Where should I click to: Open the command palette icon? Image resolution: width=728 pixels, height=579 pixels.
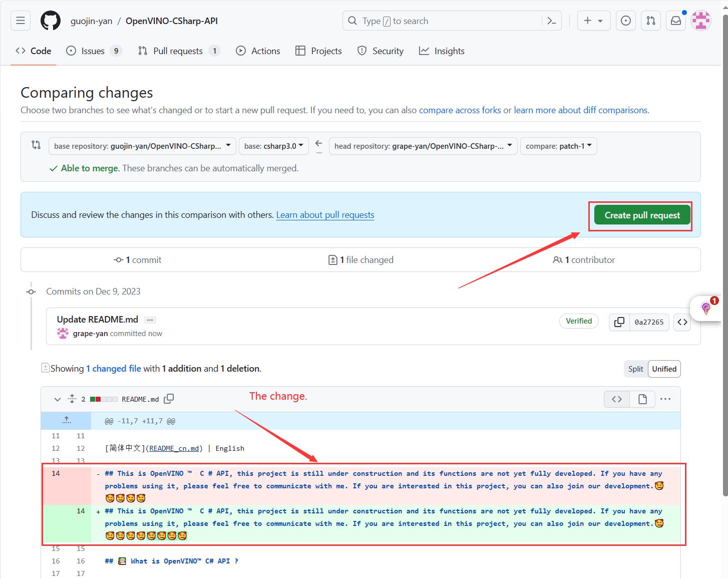[552, 21]
